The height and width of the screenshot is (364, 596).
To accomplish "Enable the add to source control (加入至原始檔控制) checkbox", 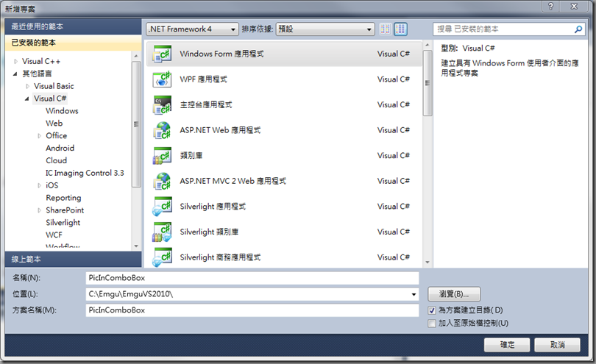I will tap(432, 324).
